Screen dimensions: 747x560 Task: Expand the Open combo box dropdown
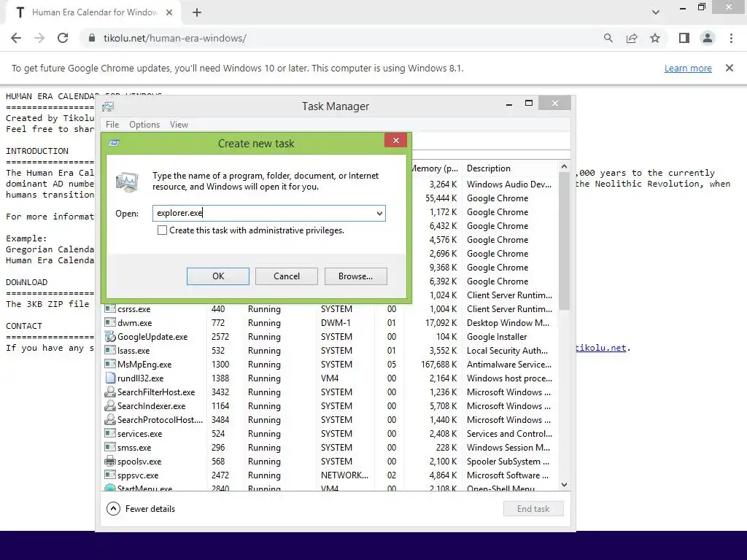(x=379, y=214)
